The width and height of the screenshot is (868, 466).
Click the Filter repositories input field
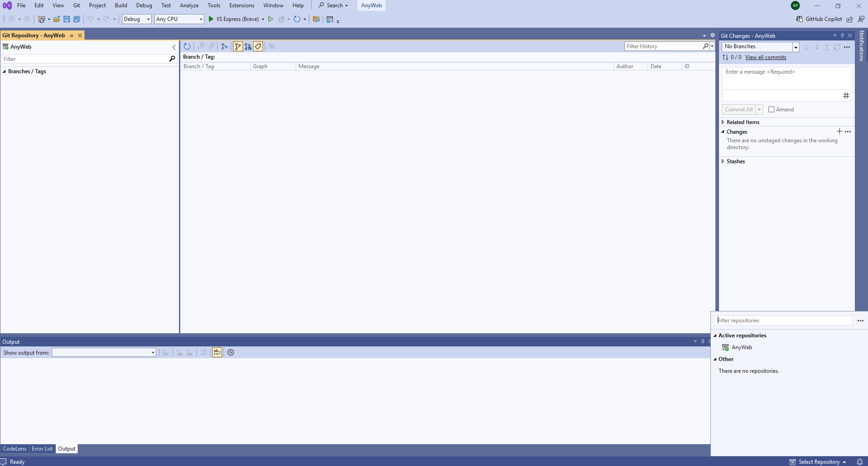783,321
